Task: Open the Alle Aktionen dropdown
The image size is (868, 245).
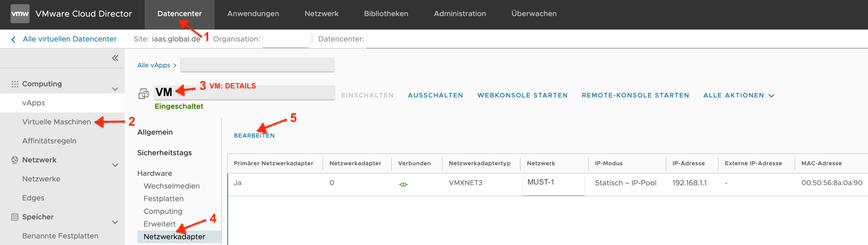Action: click(x=739, y=95)
